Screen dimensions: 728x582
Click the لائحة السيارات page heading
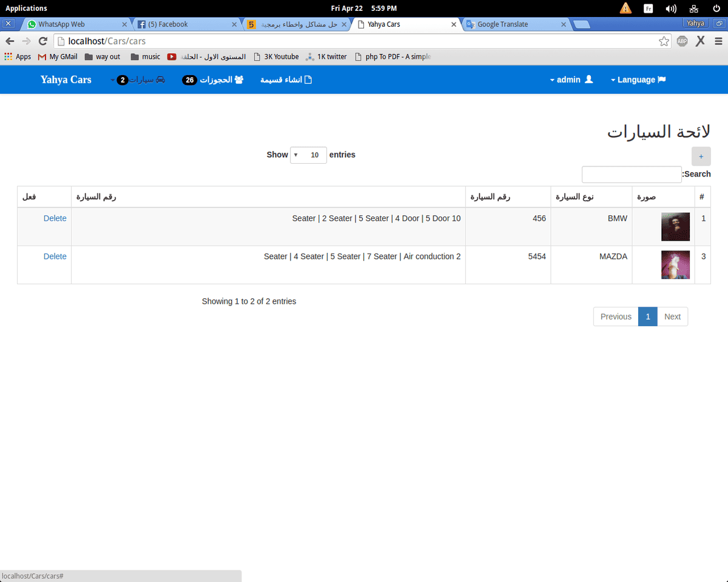point(659,132)
